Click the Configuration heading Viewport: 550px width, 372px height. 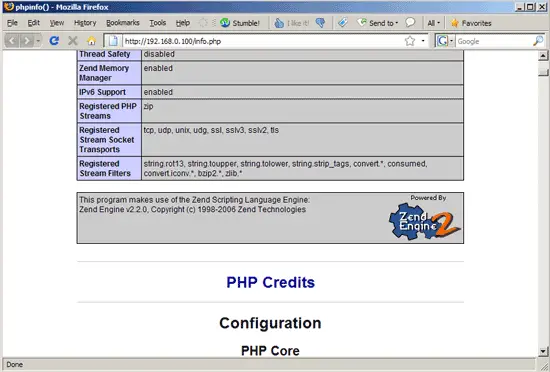[270, 323]
